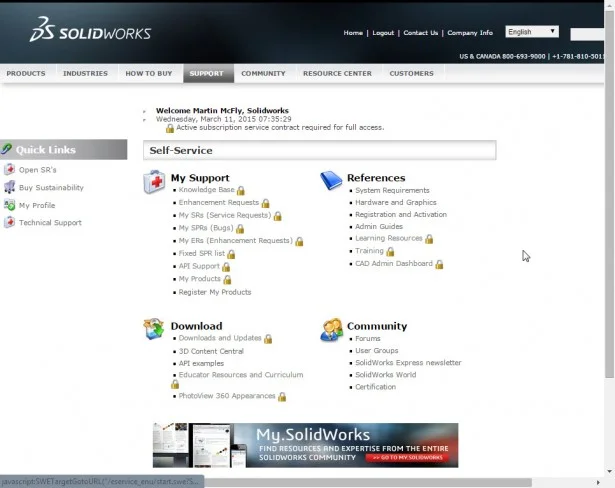This screenshot has height=488, width=615.
Task: Open the My Profile quick link
Action: (37, 205)
